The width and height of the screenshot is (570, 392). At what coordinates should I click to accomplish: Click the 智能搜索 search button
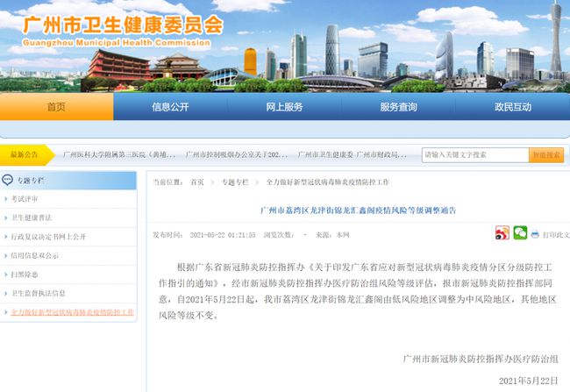545,155
